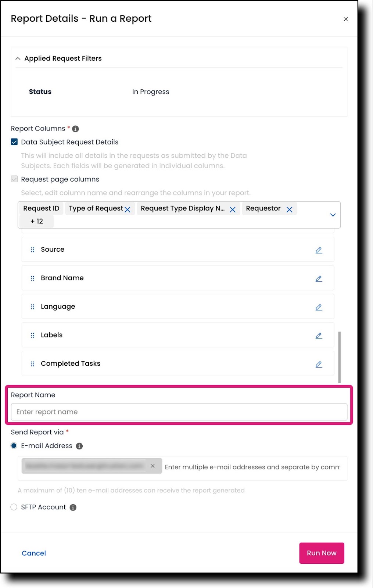Click info icon next to Report Columns
The height and width of the screenshot is (588, 373).
pos(75,129)
